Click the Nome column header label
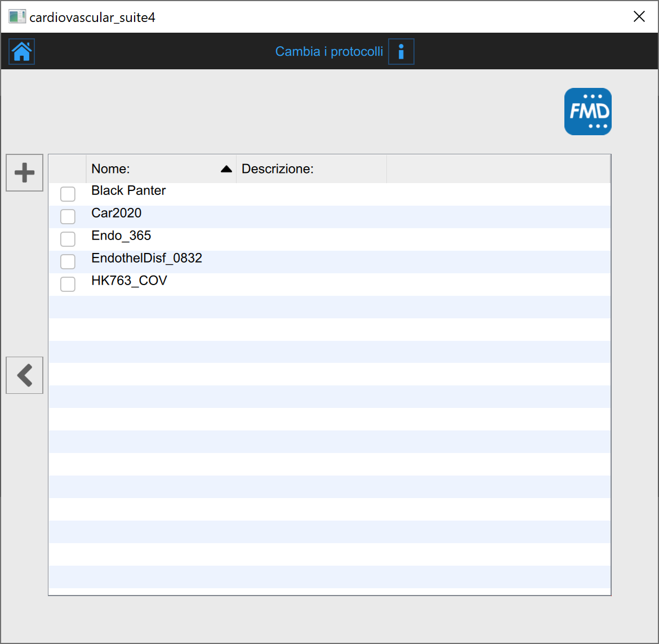This screenshot has height=644, width=659. point(111,169)
